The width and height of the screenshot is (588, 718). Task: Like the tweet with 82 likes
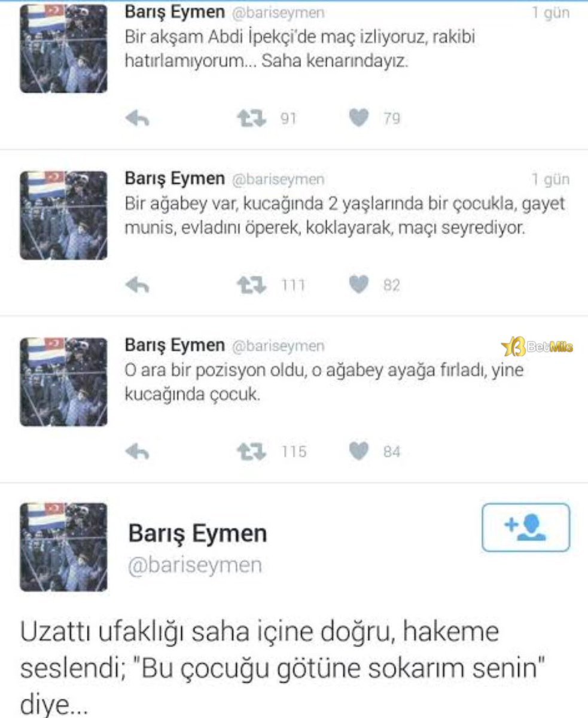(358, 285)
